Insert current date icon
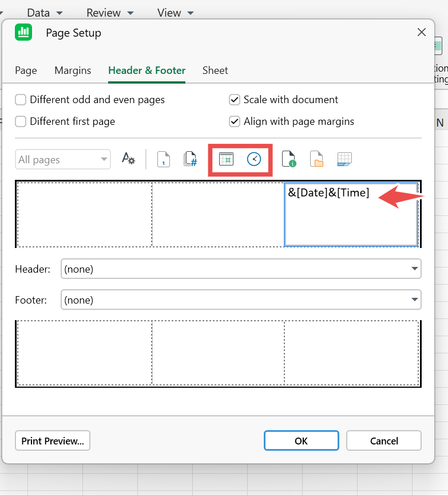The image size is (448, 496). [226, 159]
